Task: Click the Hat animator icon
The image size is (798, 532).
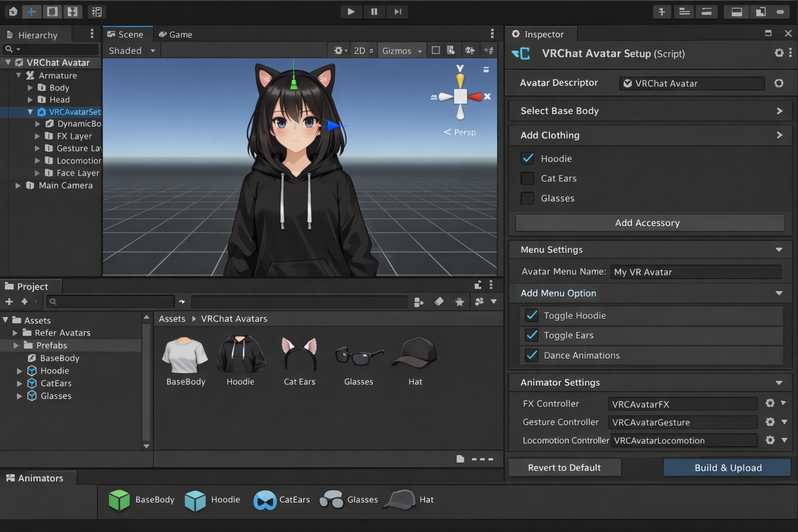Action: click(x=400, y=500)
